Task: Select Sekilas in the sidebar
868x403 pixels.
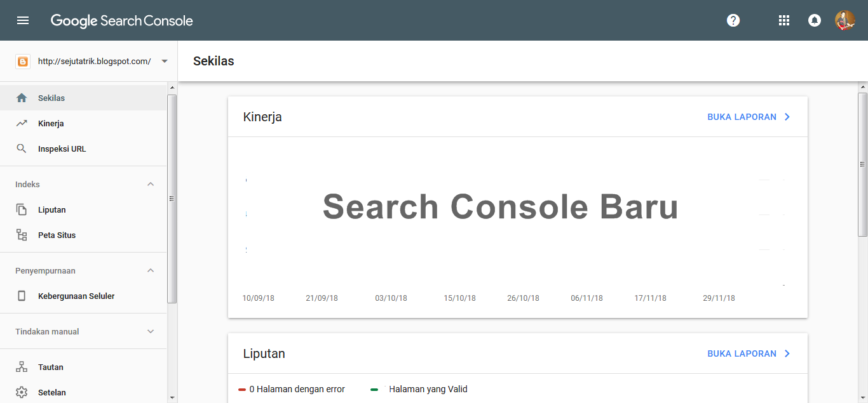Action: click(x=51, y=98)
